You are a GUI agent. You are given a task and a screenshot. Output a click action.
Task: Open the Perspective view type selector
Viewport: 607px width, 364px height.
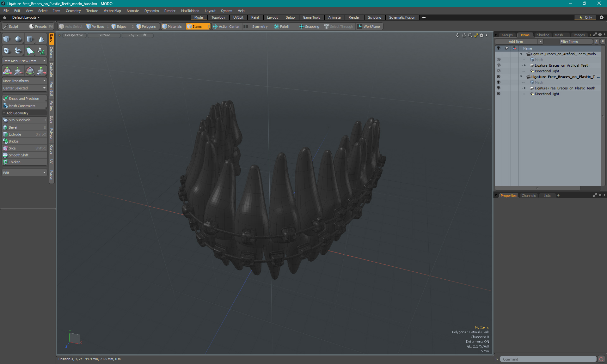(74, 35)
